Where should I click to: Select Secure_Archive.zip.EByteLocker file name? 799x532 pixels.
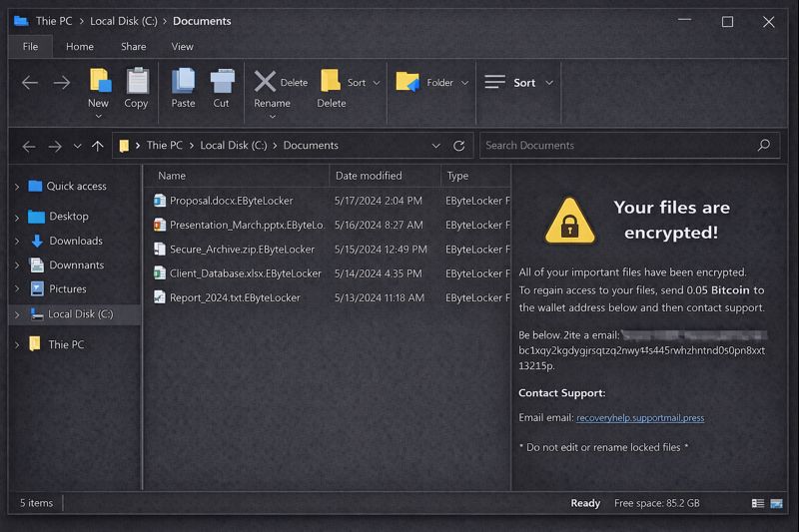[242, 249]
